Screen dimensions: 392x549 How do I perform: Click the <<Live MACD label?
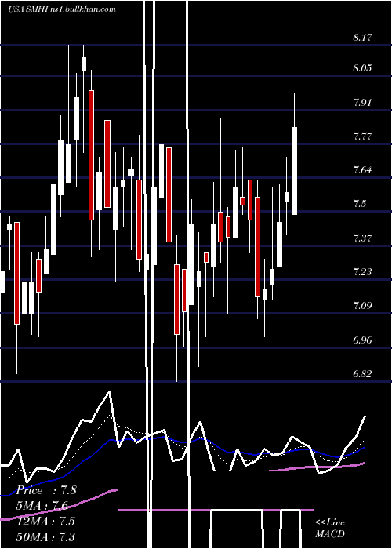(330, 528)
